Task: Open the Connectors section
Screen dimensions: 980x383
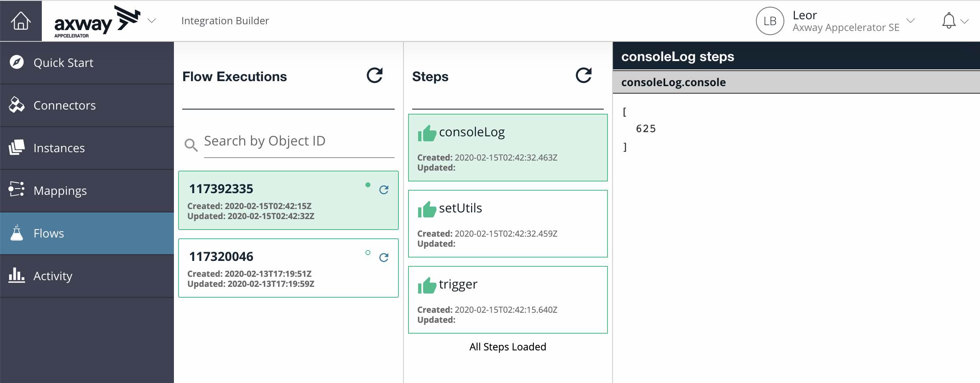Action: pyautogui.click(x=87, y=105)
